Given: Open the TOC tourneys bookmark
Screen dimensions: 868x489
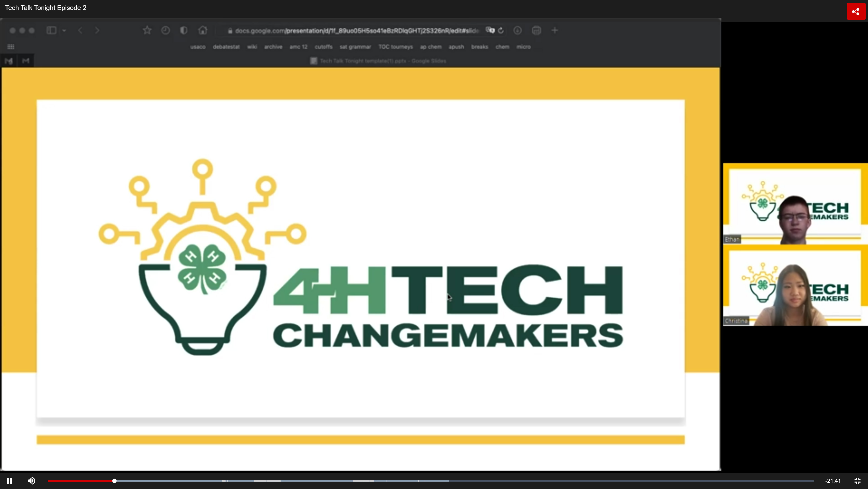Looking at the screenshot, I should tap(395, 47).
